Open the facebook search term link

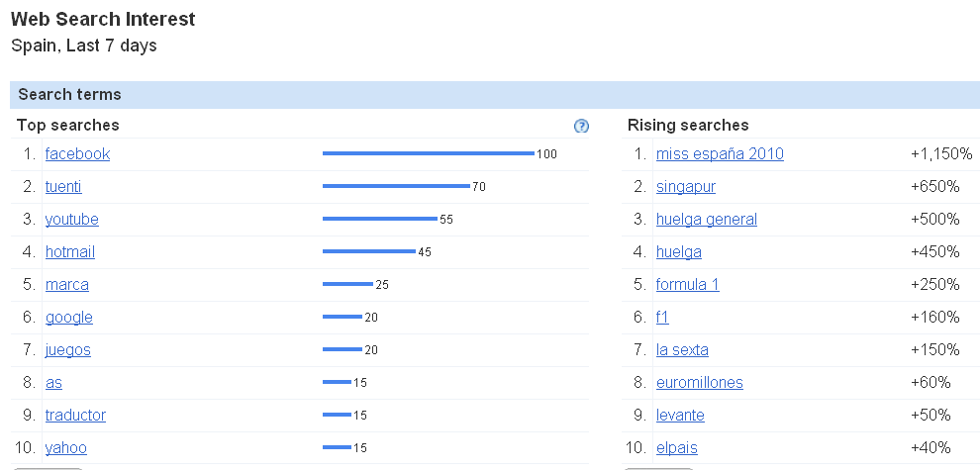point(77,154)
